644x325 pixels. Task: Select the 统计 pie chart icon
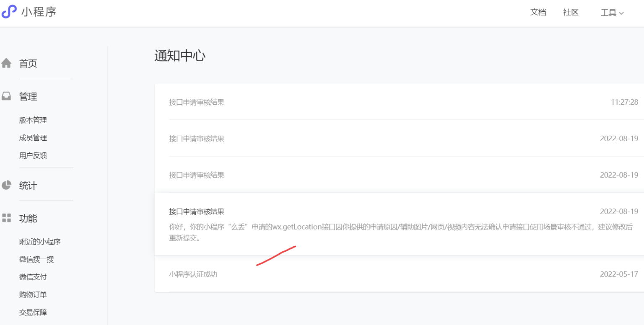(6, 185)
